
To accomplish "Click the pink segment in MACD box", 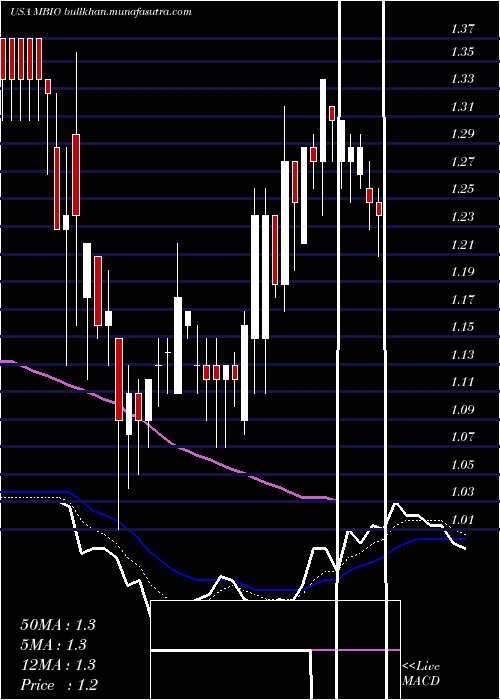I will 355,650.
